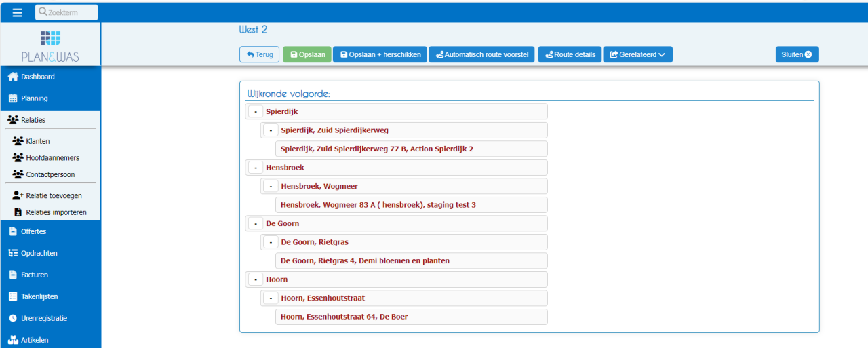The image size is (868, 348).
Task: Collapse Hensbroek, Wogmeer node
Action: point(271,186)
